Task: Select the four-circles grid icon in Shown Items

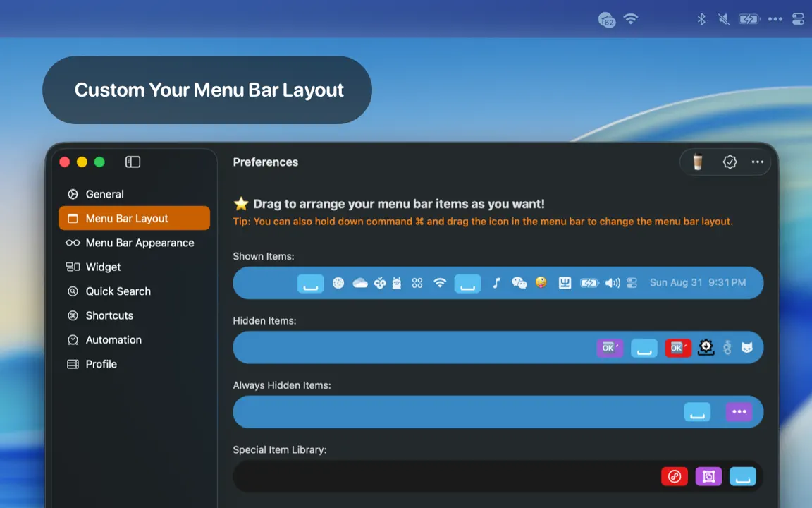Action: (x=417, y=282)
